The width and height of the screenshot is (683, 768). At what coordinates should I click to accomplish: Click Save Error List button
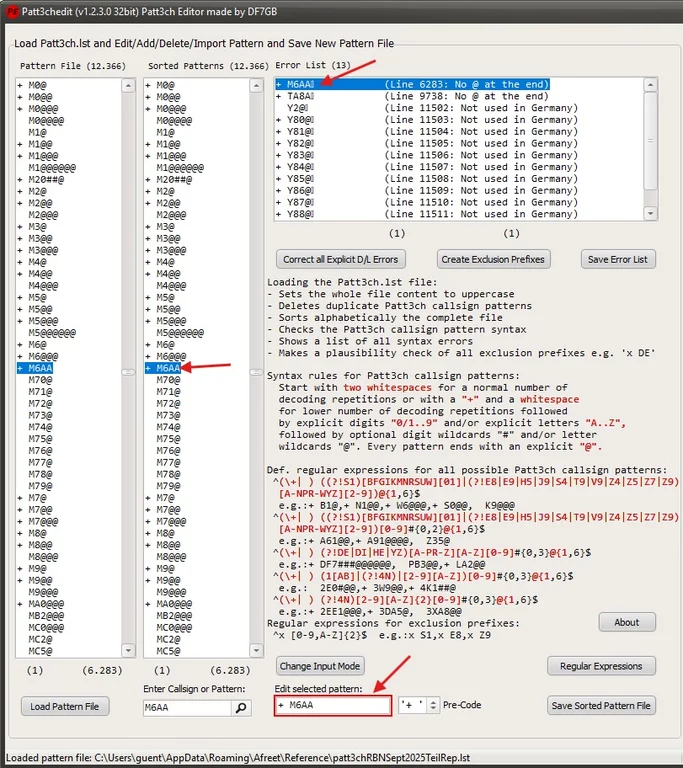coord(618,259)
